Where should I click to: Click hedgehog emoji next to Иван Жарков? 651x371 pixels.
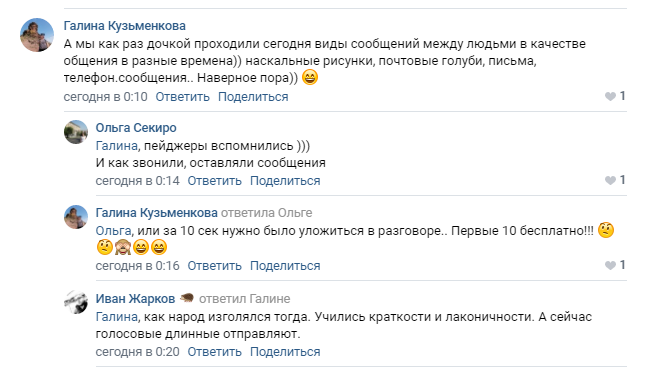click(x=187, y=298)
